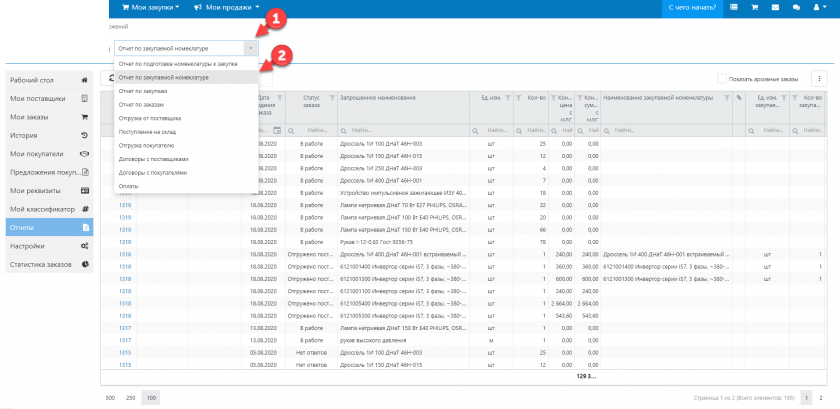
Task: Enable the Показать архивные заказы checkbox
Action: (x=723, y=79)
